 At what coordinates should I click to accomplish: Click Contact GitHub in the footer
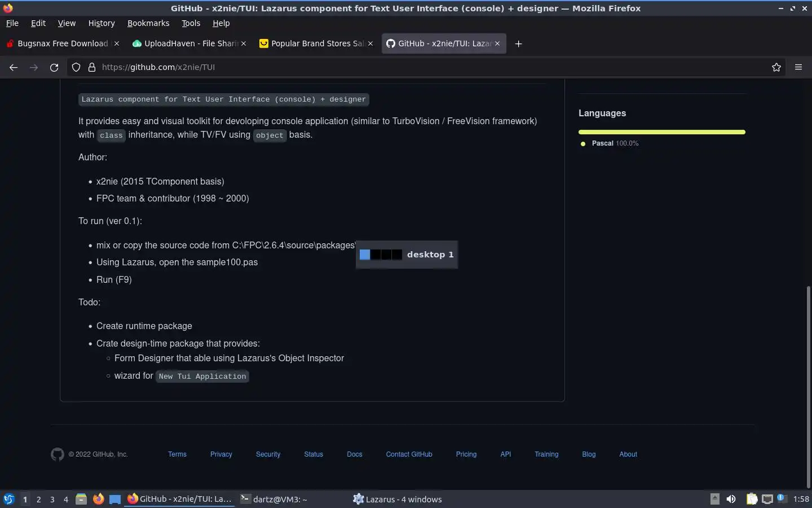pos(409,454)
